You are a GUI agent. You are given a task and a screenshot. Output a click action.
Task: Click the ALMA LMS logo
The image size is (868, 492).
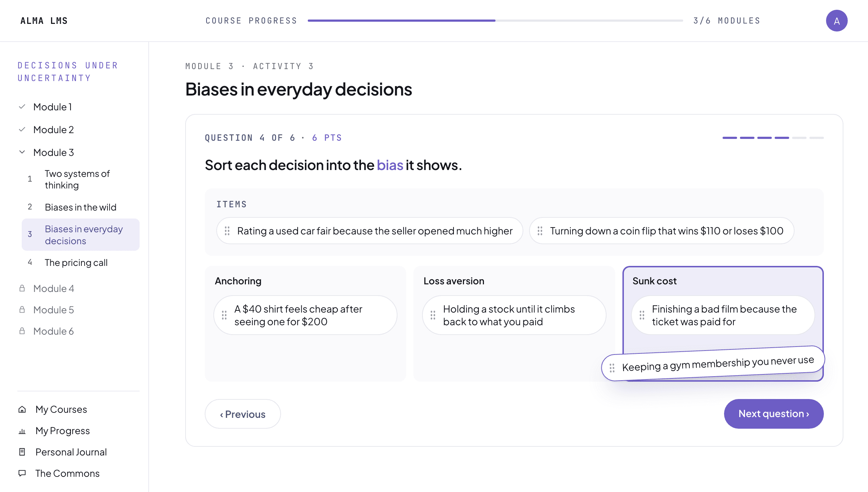(x=44, y=21)
